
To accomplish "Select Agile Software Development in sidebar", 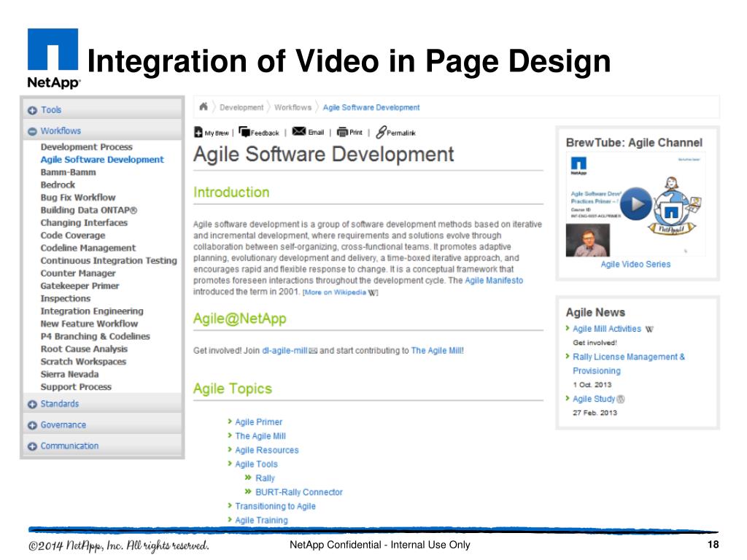I will click(102, 160).
